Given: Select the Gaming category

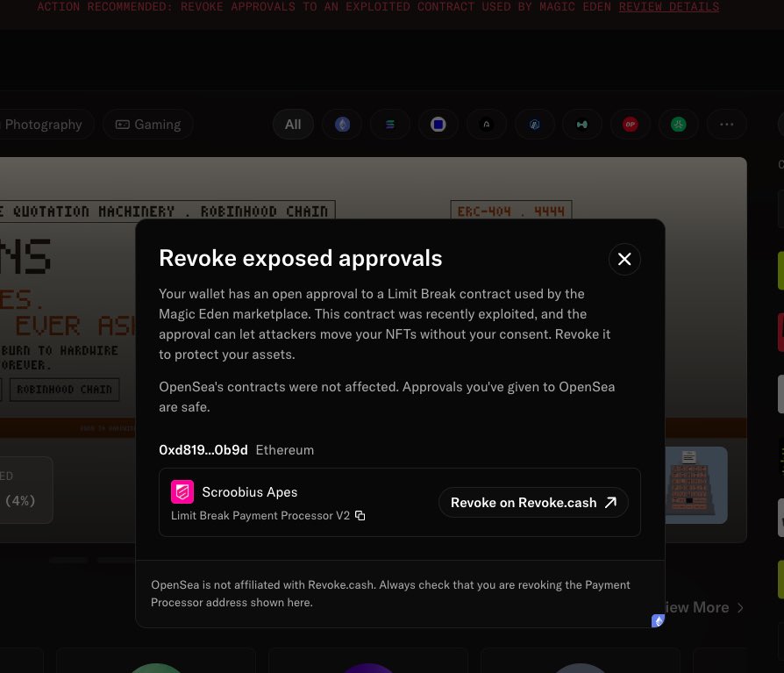Looking at the screenshot, I should tap(148, 124).
